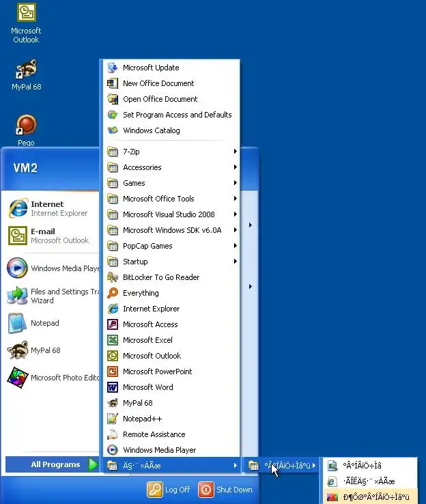Expand the PopCap Games submenu
This screenshot has height=504, width=426.
tap(172, 246)
